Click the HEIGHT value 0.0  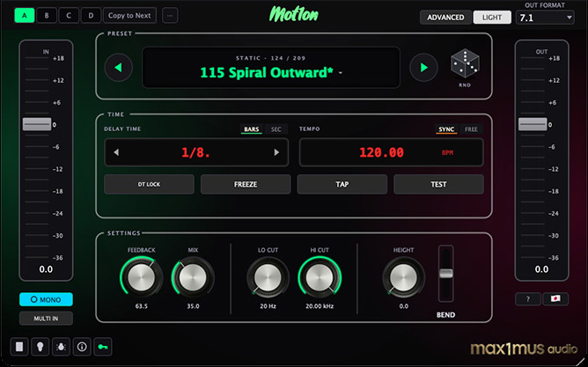point(403,306)
